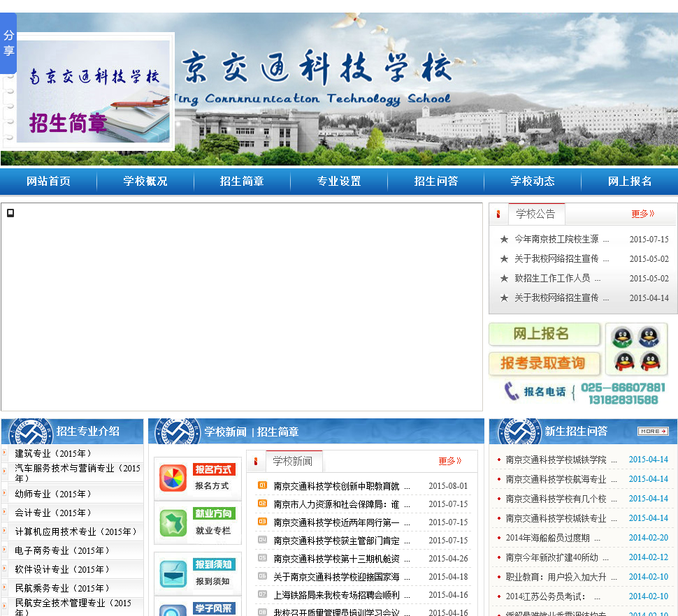The width and height of the screenshot is (678, 616).
Task: Open Q&A 南京交通科技学校有几个校
Action: [561, 499]
